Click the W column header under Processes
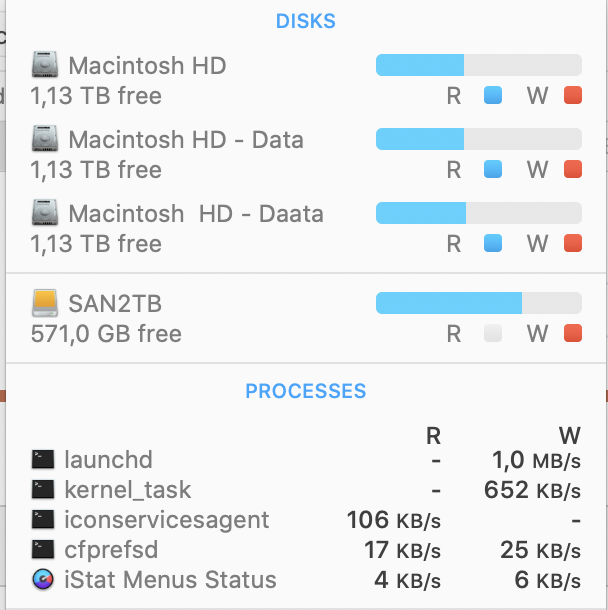This screenshot has width=608, height=610. tap(570, 435)
